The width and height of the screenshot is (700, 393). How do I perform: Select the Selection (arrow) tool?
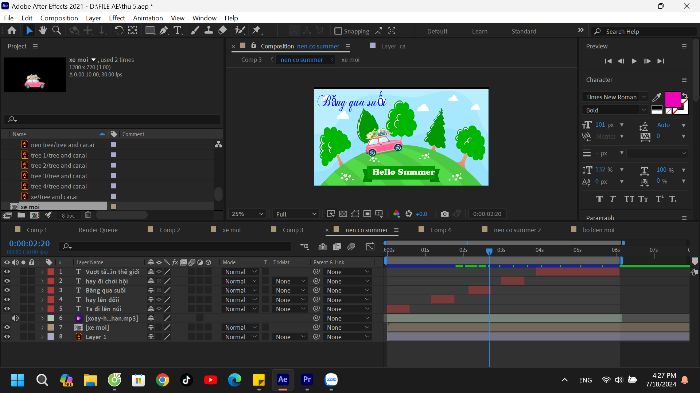point(29,31)
